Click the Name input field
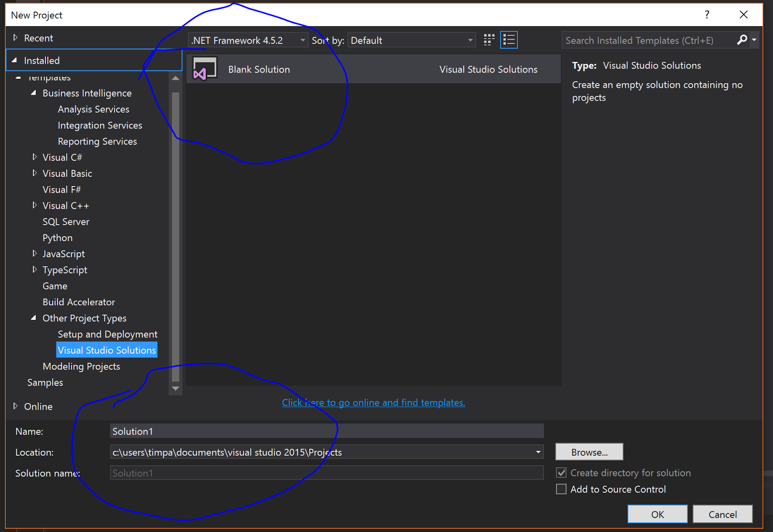The height and width of the screenshot is (532, 773). point(327,431)
